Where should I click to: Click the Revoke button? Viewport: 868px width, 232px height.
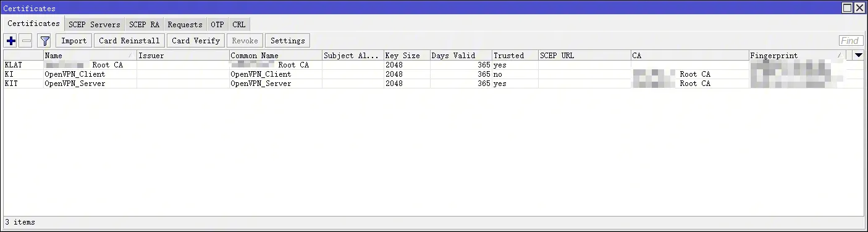click(245, 41)
